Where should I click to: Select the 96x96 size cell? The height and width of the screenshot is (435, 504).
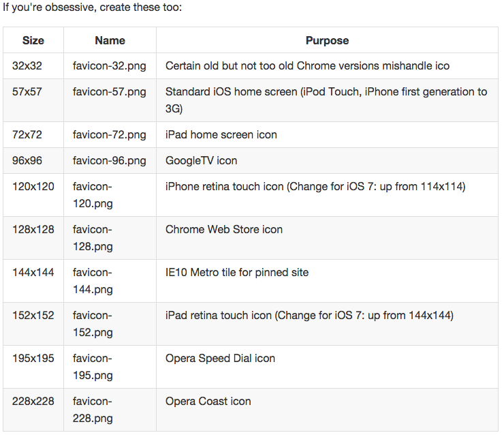27,161
